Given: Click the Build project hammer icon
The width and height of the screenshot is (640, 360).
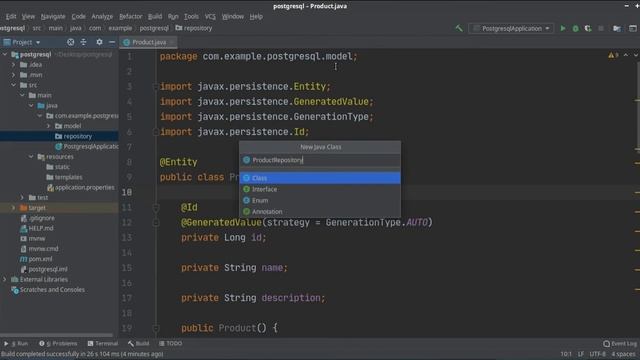Looking at the screenshot, I should click(x=459, y=28).
